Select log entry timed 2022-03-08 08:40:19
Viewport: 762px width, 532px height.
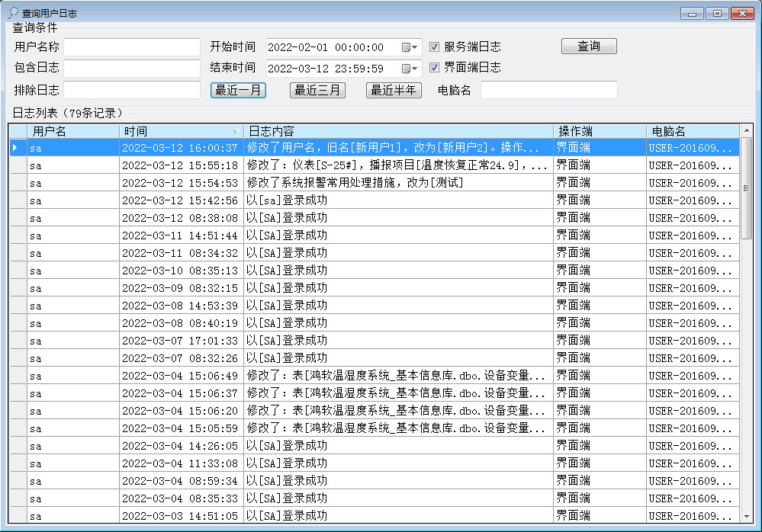tap(375, 322)
